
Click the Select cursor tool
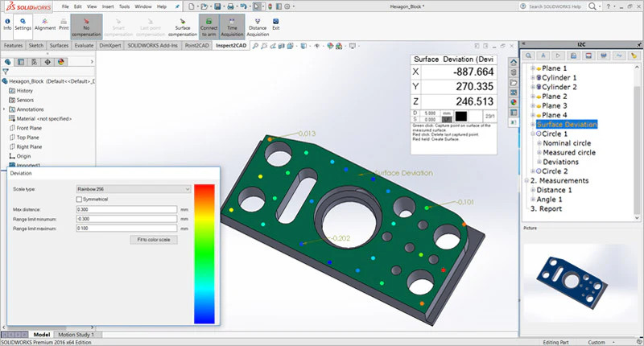tap(256, 6)
